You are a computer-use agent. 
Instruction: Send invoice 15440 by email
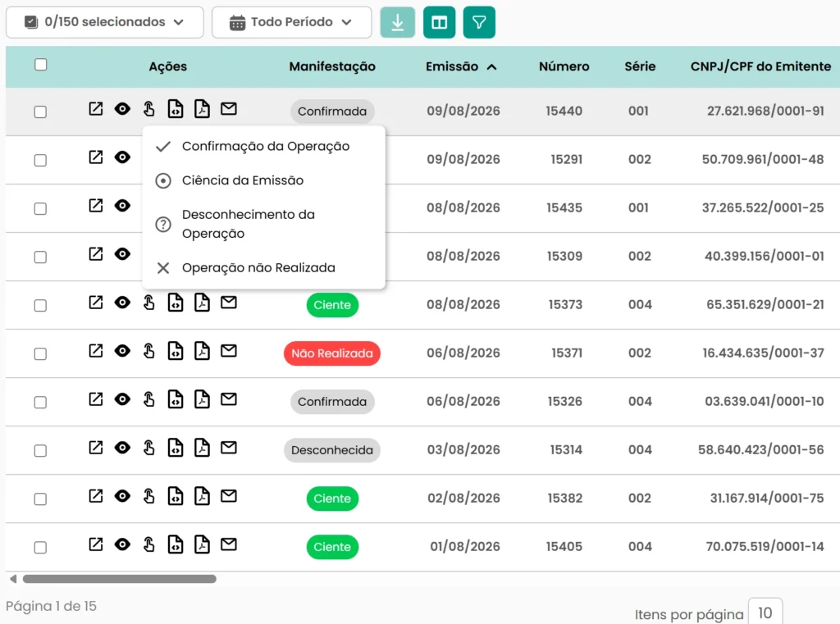click(x=229, y=109)
